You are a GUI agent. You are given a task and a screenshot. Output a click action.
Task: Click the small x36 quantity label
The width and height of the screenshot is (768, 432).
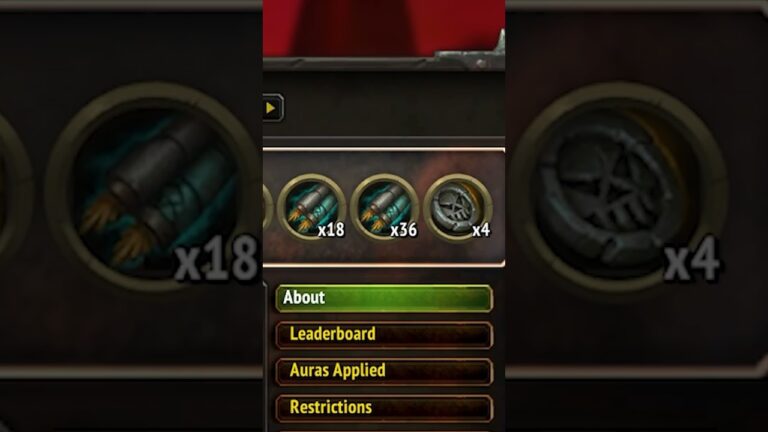[404, 230]
